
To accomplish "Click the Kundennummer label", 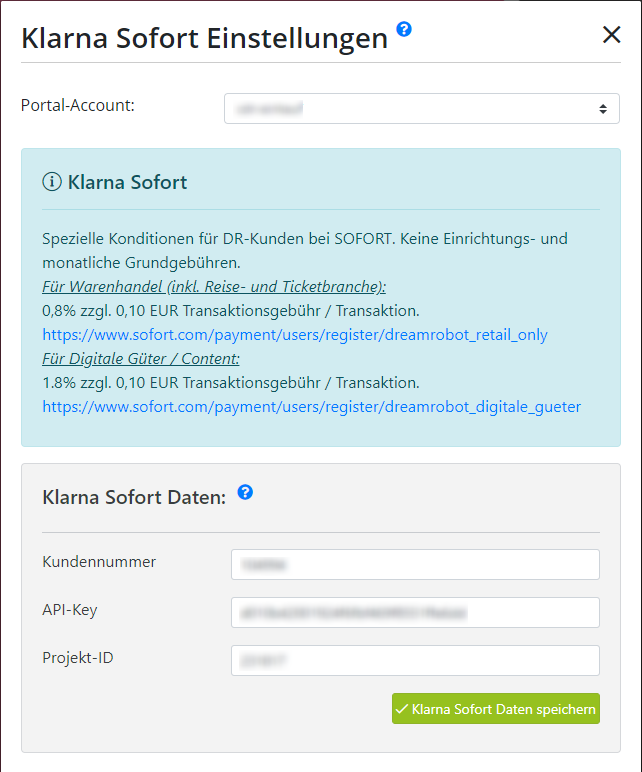I will (99, 562).
